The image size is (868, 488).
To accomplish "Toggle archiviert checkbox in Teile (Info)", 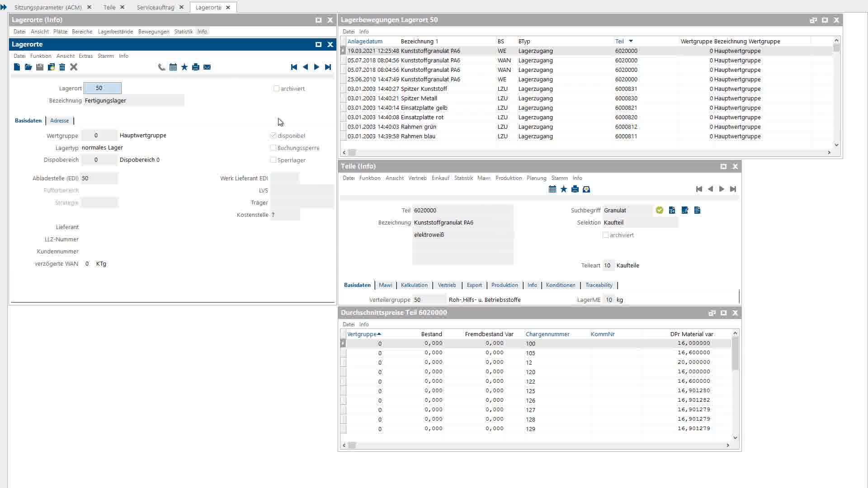I will pyautogui.click(x=605, y=235).
